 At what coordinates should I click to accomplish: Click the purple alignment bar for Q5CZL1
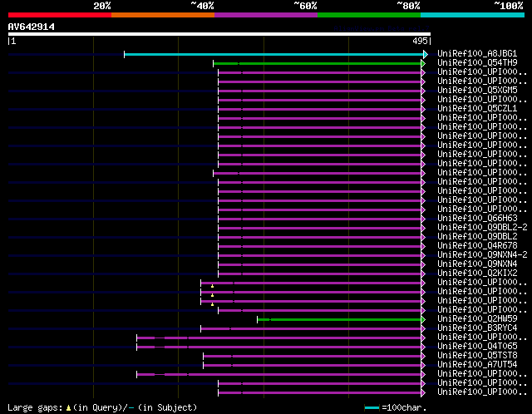[319, 109]
